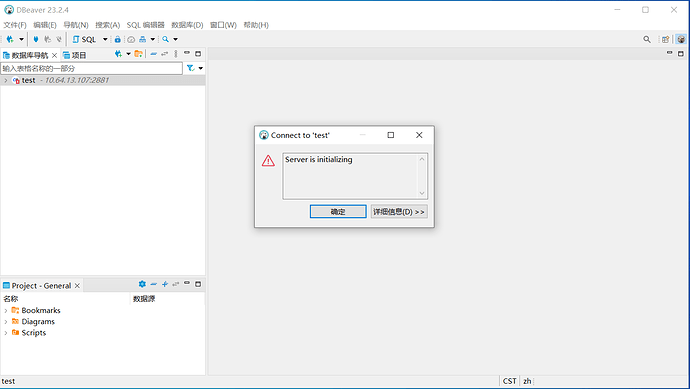Open the 窗口(W) menu
The image size is (690, 389).
(x=223, y=25)
